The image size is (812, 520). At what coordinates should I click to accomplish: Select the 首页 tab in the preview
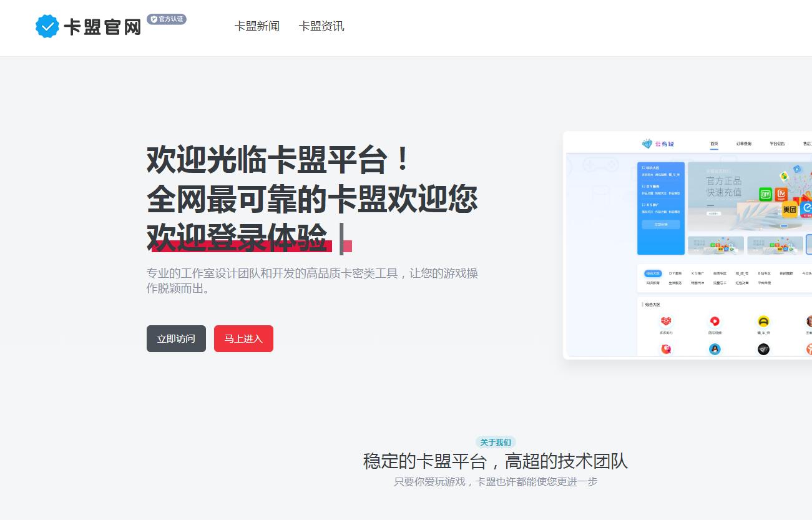pyautogui.click(x=714, y=144)
